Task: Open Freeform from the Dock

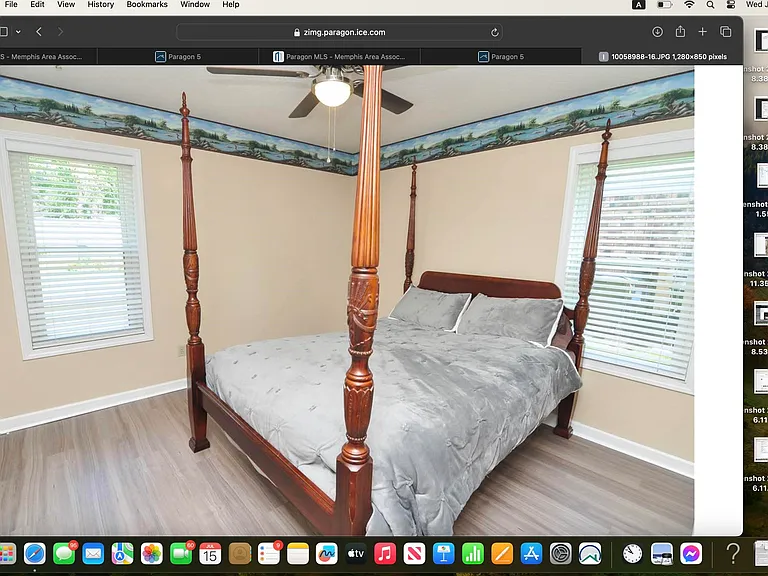Action: [x=327, y=554]
